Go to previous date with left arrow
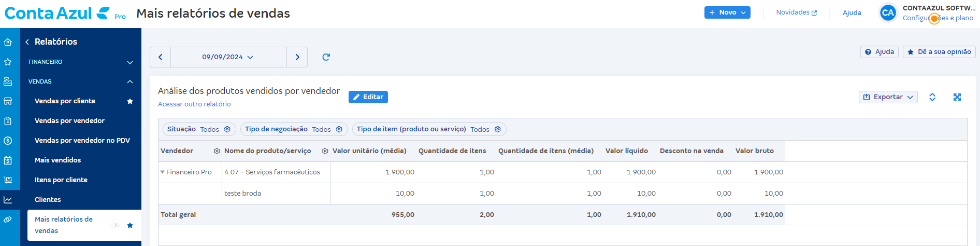 coord(161,57)
